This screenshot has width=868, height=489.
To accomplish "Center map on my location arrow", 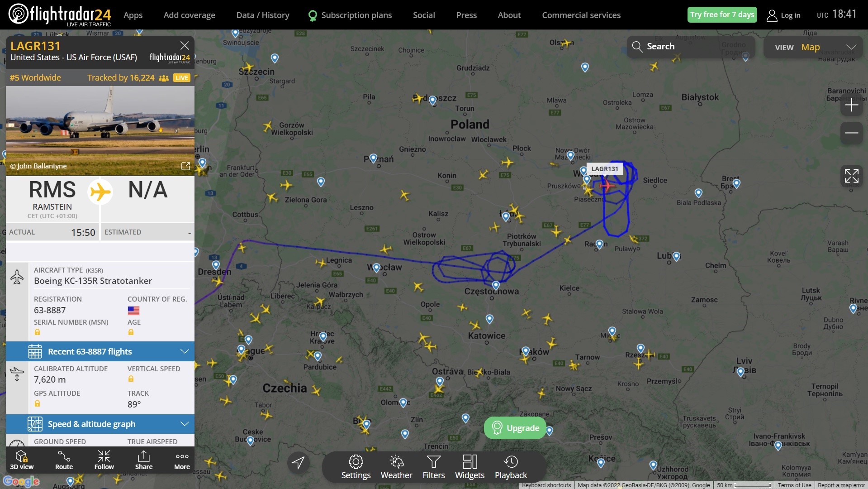I will [x=298, y=462].
